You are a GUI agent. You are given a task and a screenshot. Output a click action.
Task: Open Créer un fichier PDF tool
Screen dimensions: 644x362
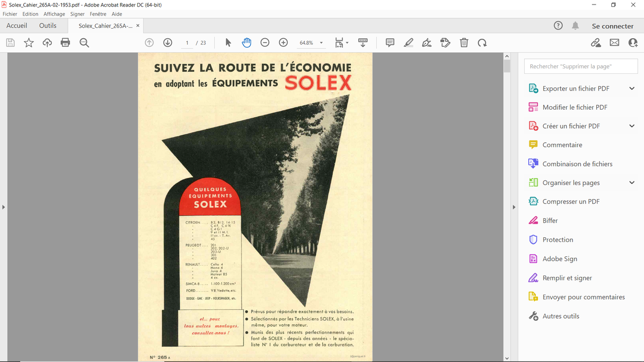pyautogui.click(x=571, y=126)
